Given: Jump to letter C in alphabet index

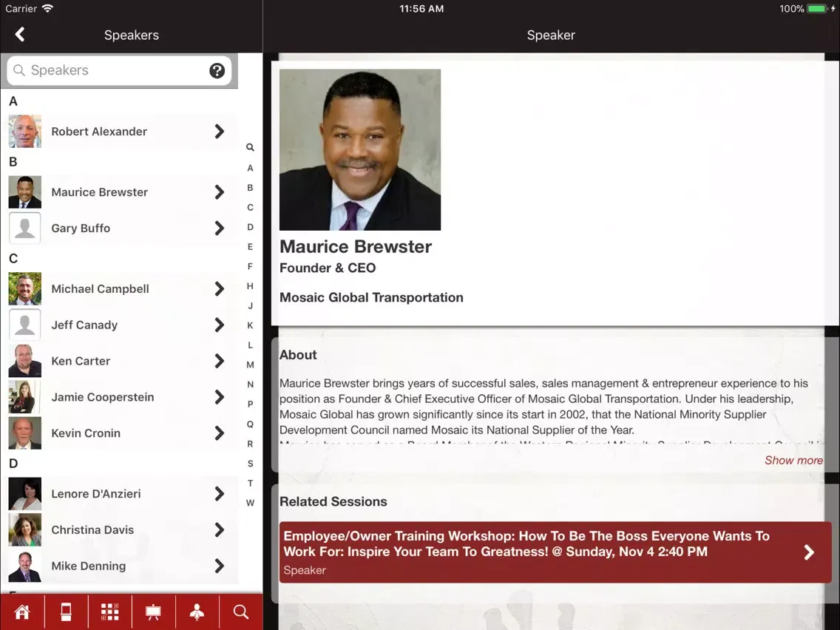Looking at the screenshot, I should 250,207.
